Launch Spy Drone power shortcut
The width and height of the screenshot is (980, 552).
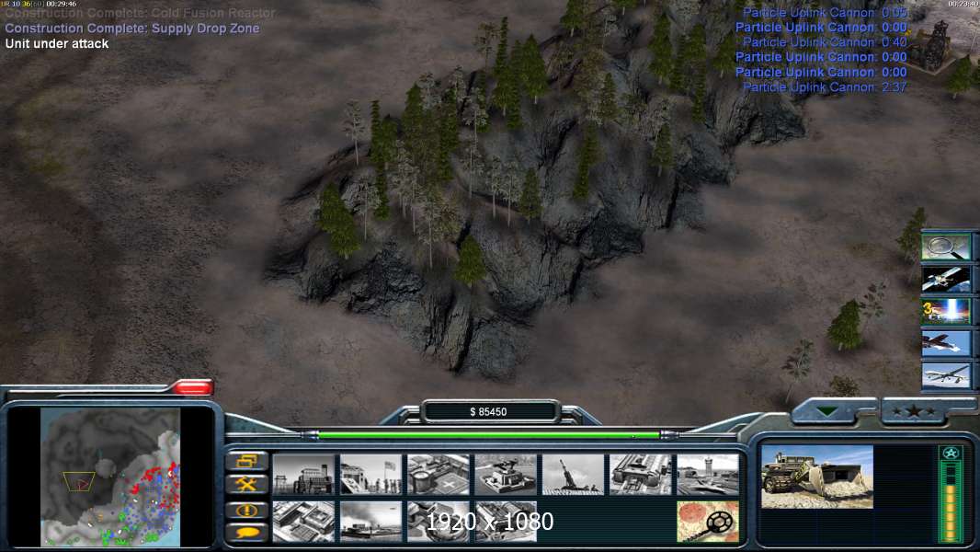(x=946, y=375)
